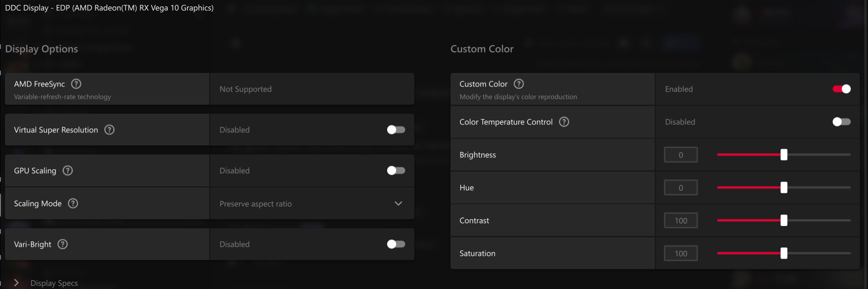Open the Scaling Mode dropdown
The width and height of the screenshot is (868, 289).
pos(312,204)
